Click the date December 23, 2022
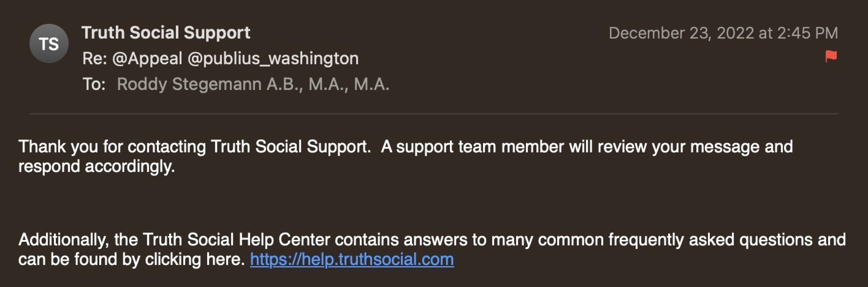Screen dimensions: 868x287 [x=681, y=33]
